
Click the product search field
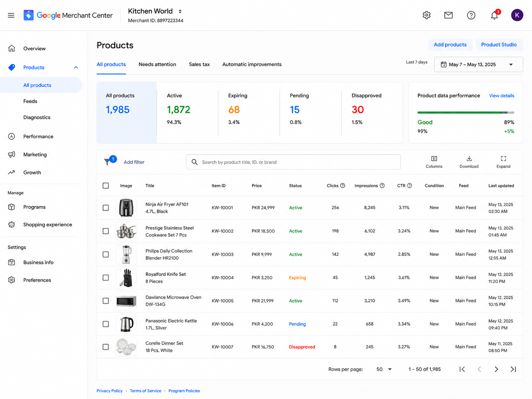pyautogui.click(x=293, y=162)
